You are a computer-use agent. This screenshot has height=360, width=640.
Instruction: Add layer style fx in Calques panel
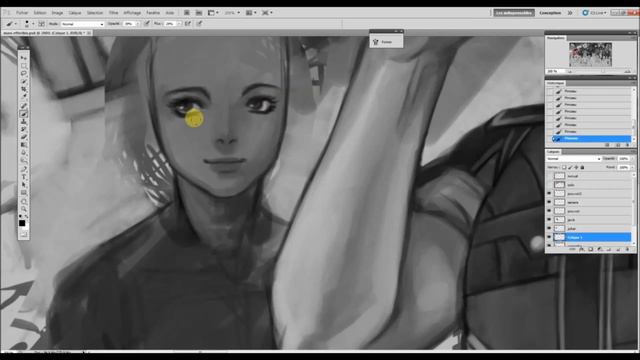tap(582, 249)
